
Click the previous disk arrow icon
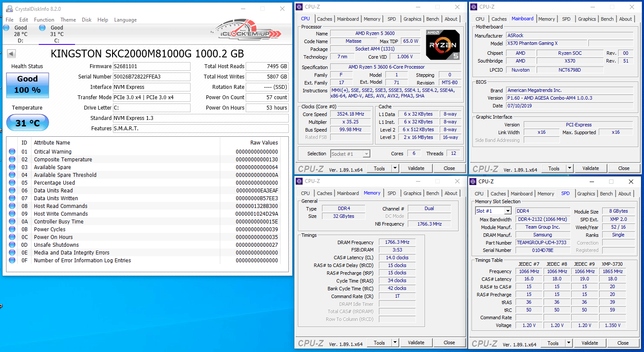pyautogui.click(x=12, y=54)
